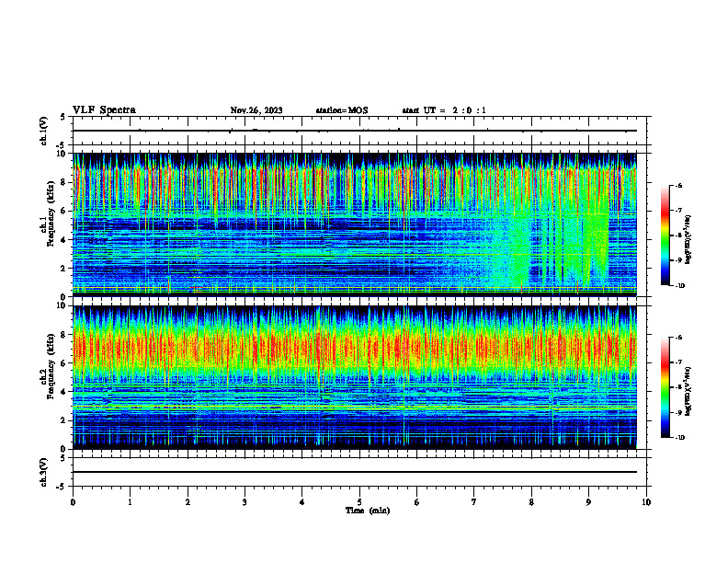The height and width of the screenshot is (563, 728).
Task: Click the ch.1 color bar log(PSD) label
Action: [688, 240]
